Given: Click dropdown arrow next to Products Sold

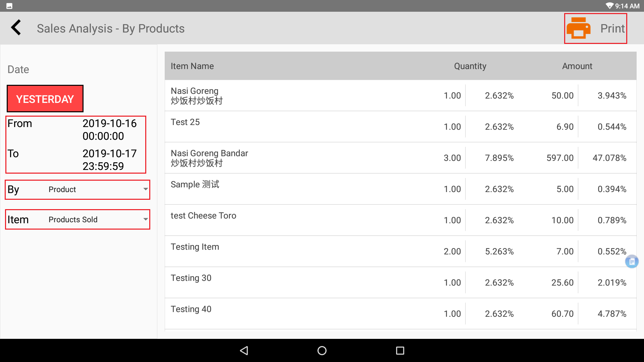Looking at the screenshot, I should click(x=146, y=220).
